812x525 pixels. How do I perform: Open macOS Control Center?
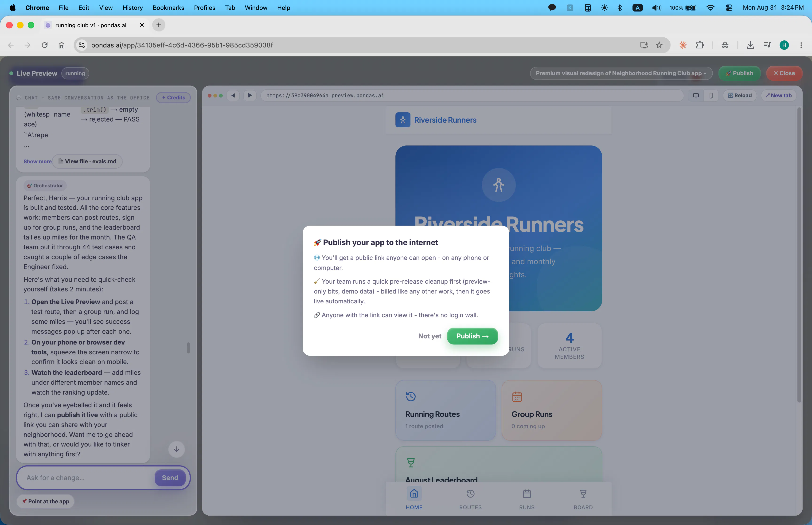(729, 8)
